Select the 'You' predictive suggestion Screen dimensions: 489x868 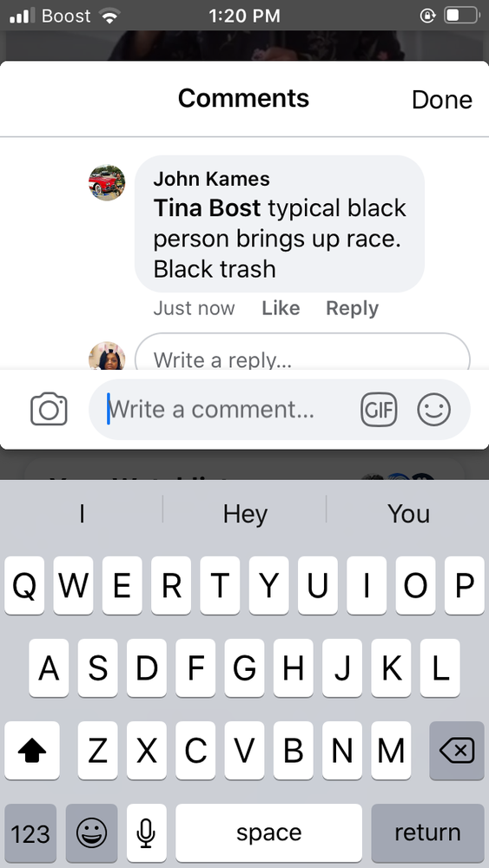(x=408, y=514)
